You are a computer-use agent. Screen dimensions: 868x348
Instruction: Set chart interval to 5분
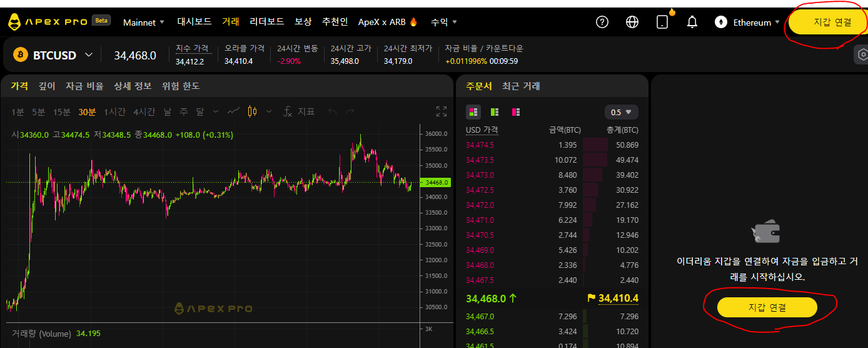click(x=39, y=112)
